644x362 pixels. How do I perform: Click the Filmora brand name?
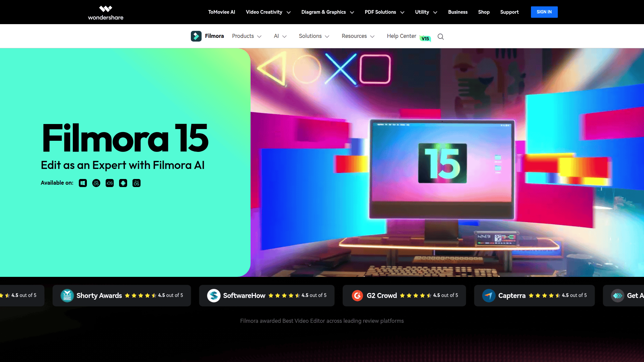214,36
